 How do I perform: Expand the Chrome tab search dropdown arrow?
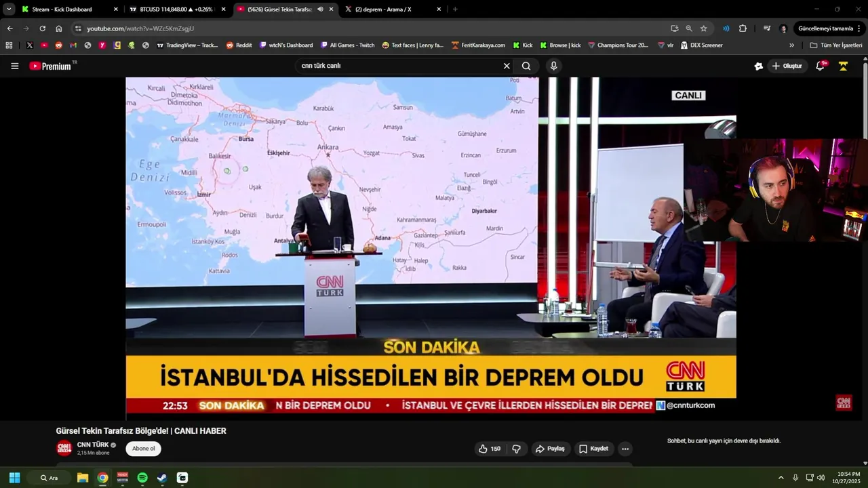click(9, 9)
